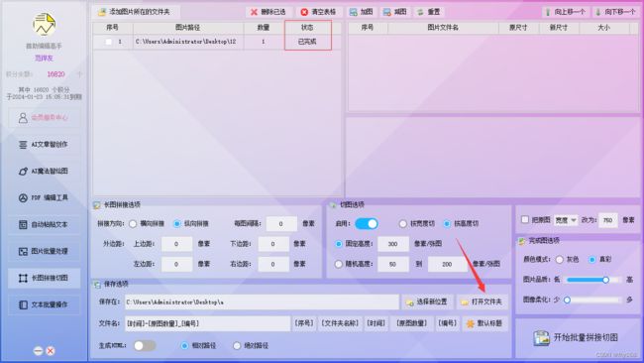Viewport: 644px width, 363px height.
Task: Toggle the 启用 cutting switch
Action: [367, 223]
